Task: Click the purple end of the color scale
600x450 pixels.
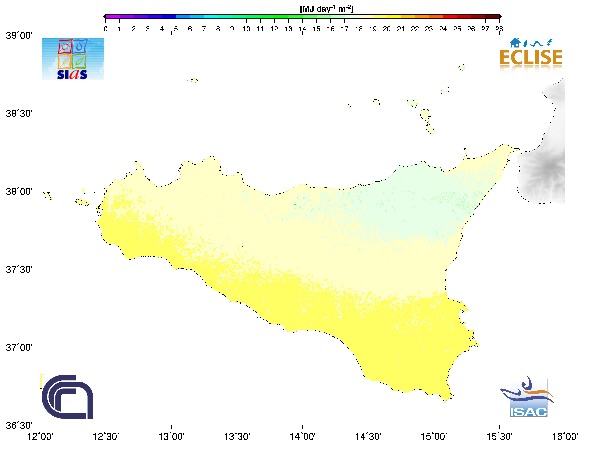Action: [x=111, y=17]
